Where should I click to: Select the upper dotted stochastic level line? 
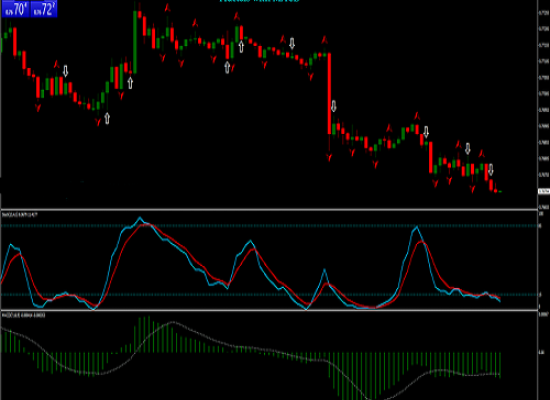tap(269, 226)
